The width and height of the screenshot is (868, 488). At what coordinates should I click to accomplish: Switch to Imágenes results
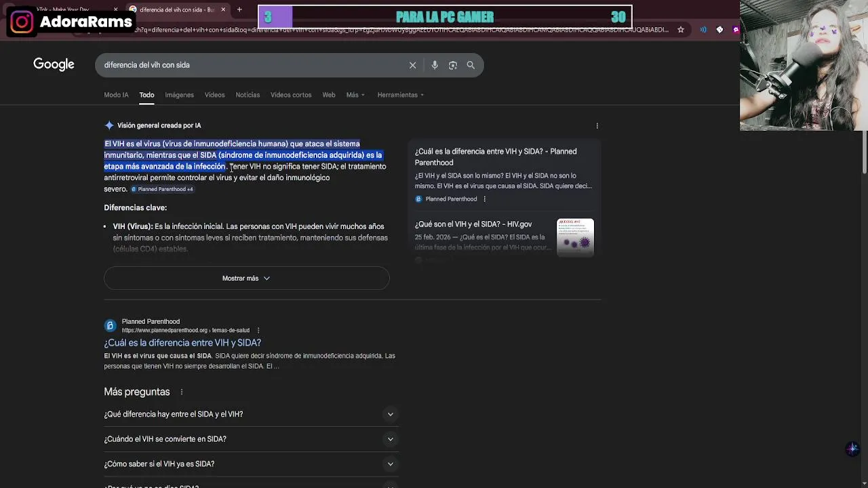pos(179,95)
